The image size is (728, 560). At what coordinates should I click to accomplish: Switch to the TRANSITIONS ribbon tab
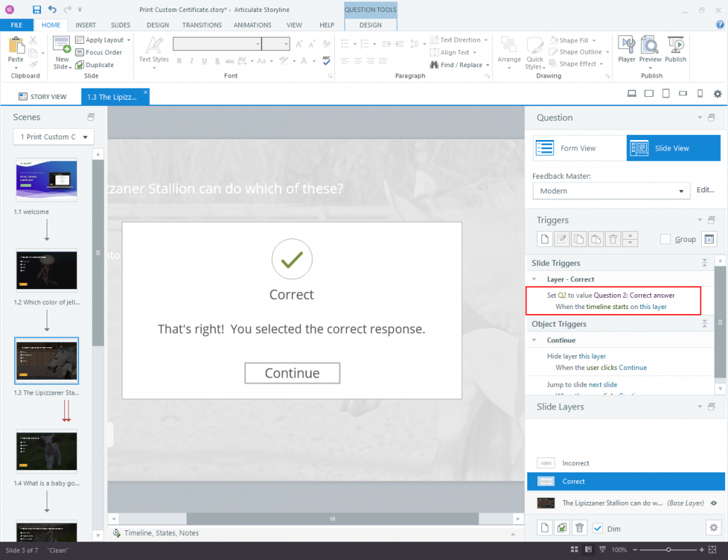[x=202, y=25]
